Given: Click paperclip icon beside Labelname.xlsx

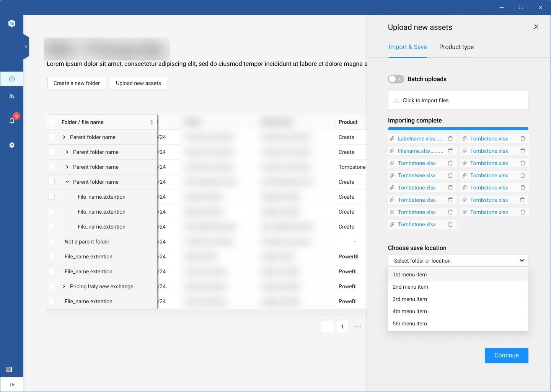Looking at the screenshot, I should pyautogui.click(x=392, y=139).
